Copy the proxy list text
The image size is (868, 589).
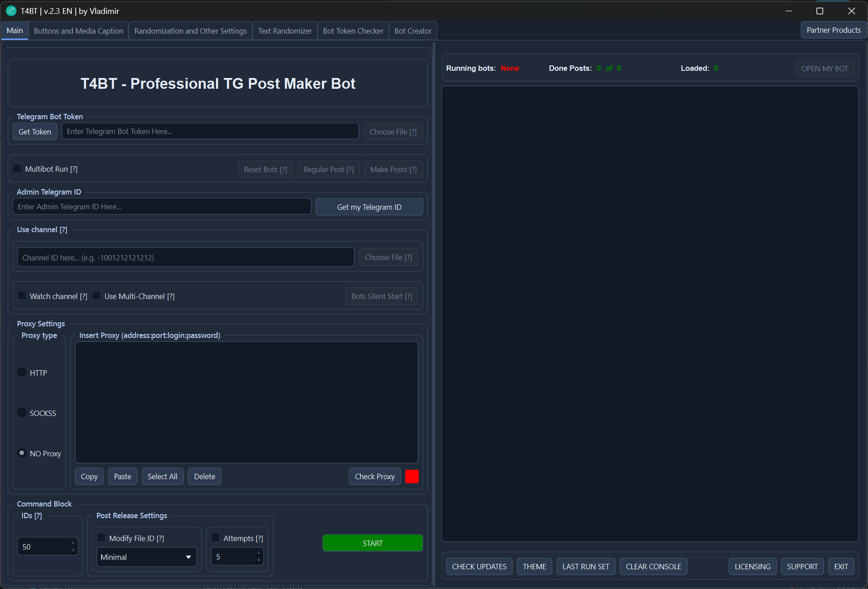tap(89, 476)
